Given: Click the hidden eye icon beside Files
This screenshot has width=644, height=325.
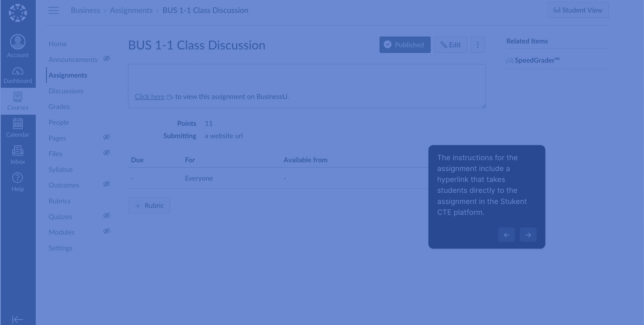Looking at the screenshot, I should click(107, 152).
